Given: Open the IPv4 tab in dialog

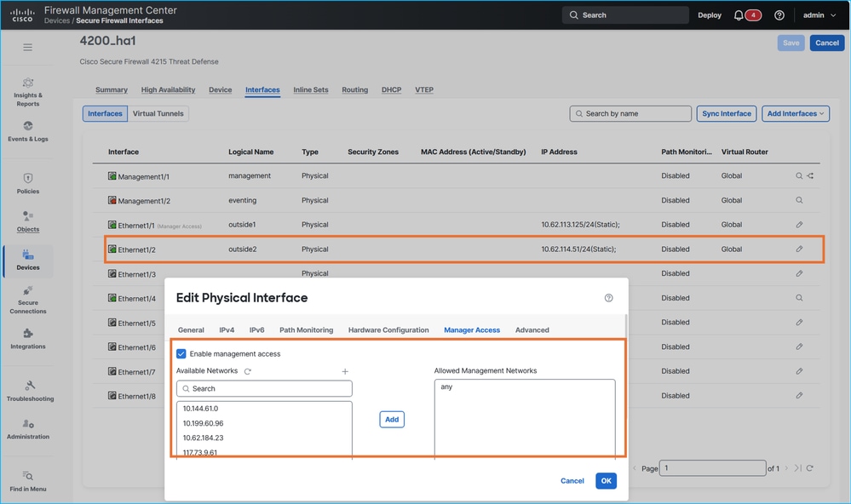Looking at the screenshot, I should [x=227, y=329].
